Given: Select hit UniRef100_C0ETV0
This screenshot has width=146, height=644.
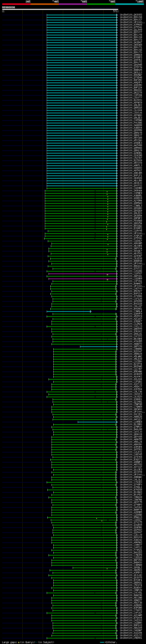Looking at the screenshot, I should coord(131,289).
